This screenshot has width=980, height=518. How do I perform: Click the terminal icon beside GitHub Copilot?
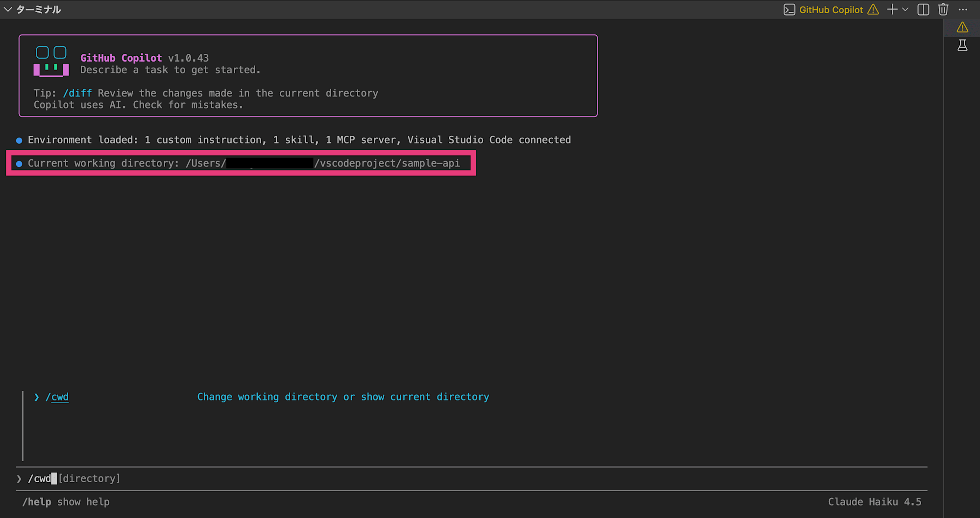coord(789,9)
